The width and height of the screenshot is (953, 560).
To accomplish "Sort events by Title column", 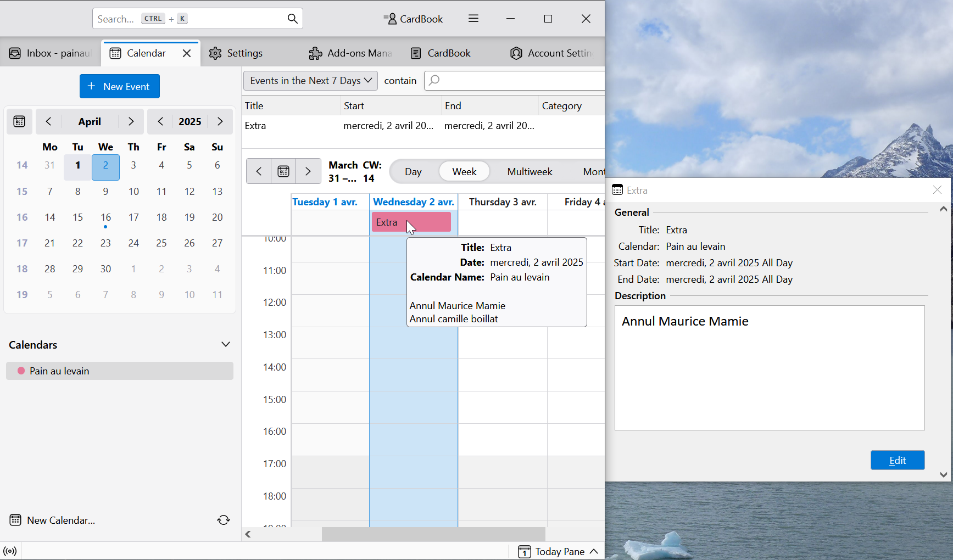I will pyautogui.click(x=291, y=105).
